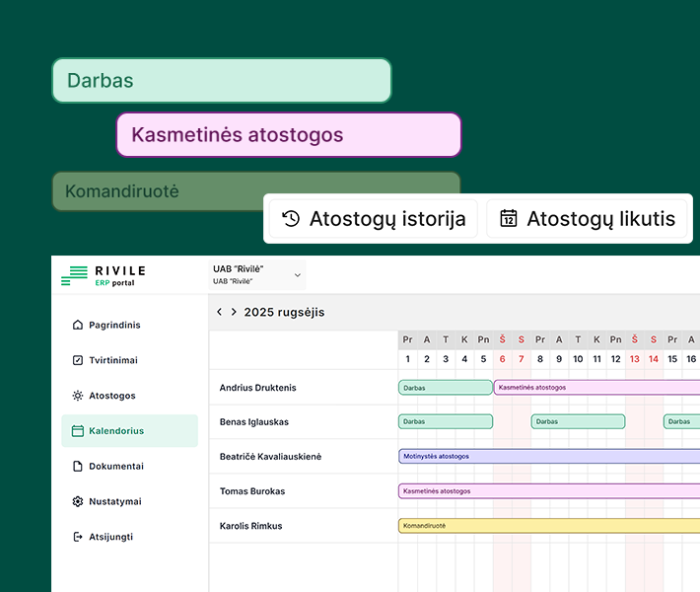700x592 pixels.
Task: Click the checkmark icon beside Tvirtinimai
Action: [78, 360]
